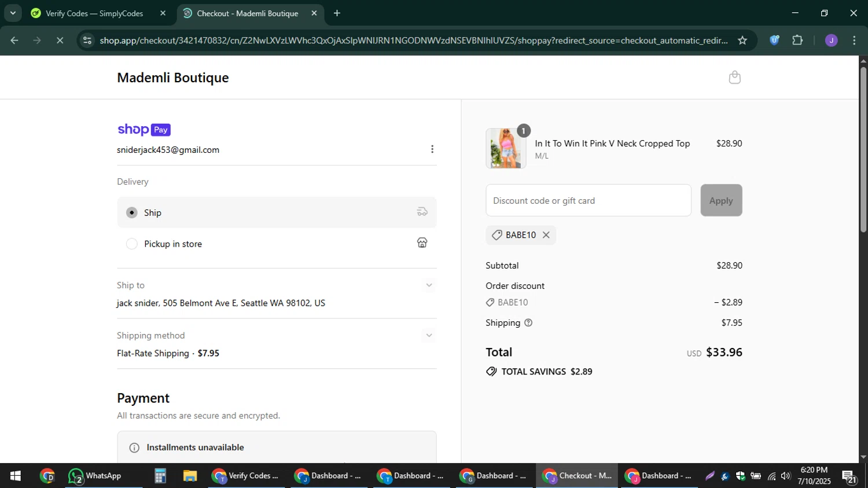Click the Apply discount button
868x488 pixels.
tap(721, 200)
